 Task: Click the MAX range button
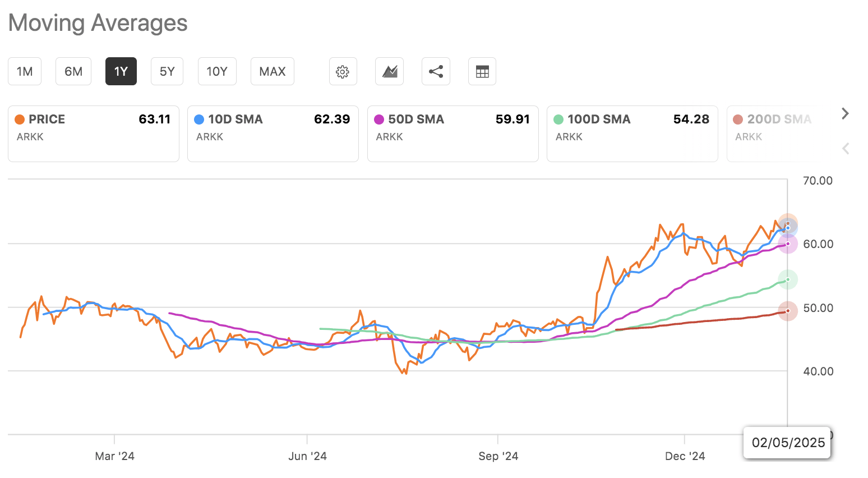coord(272,71)
